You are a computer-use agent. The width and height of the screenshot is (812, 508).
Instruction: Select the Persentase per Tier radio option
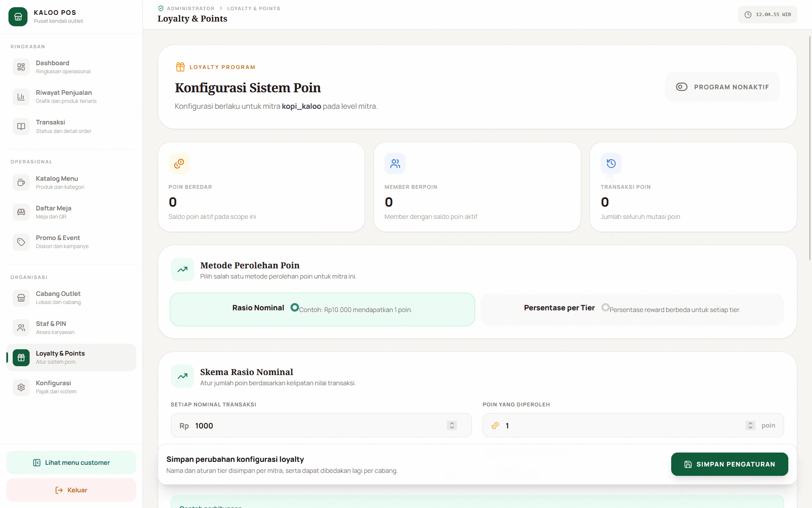(x=605, y=307)
